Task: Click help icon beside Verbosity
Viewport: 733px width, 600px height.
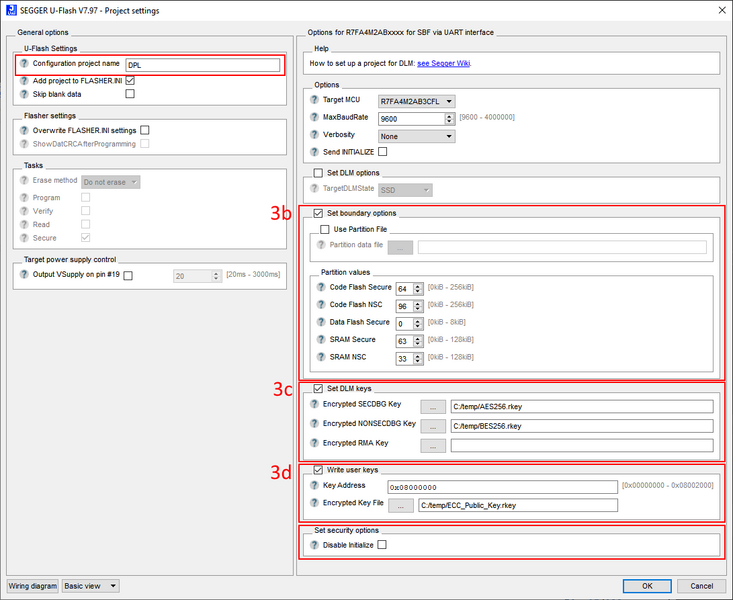Action: click(x=315, y=134)
